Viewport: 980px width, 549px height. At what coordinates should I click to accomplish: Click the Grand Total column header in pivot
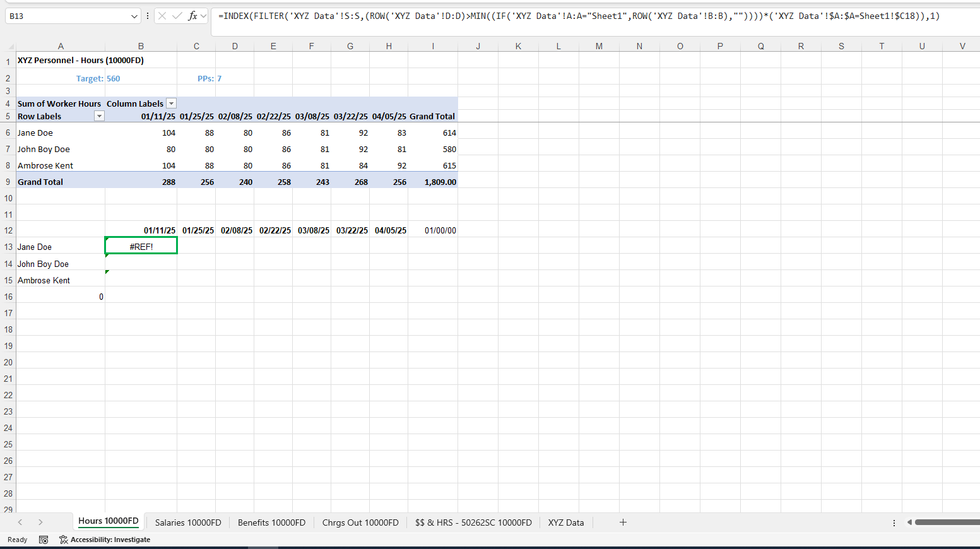432,117
